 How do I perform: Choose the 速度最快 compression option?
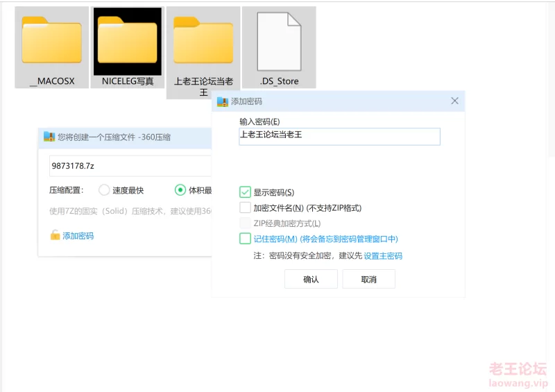click(105, 190)
